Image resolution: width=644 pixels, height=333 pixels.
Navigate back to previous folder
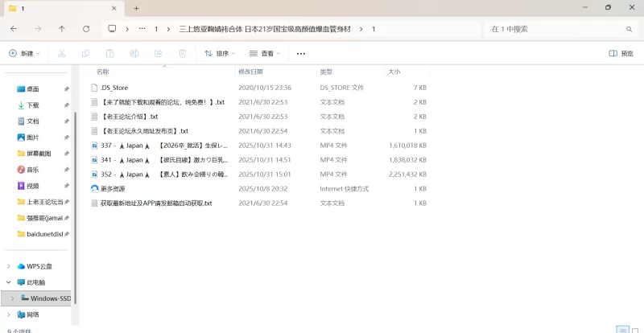coord(14,29)
